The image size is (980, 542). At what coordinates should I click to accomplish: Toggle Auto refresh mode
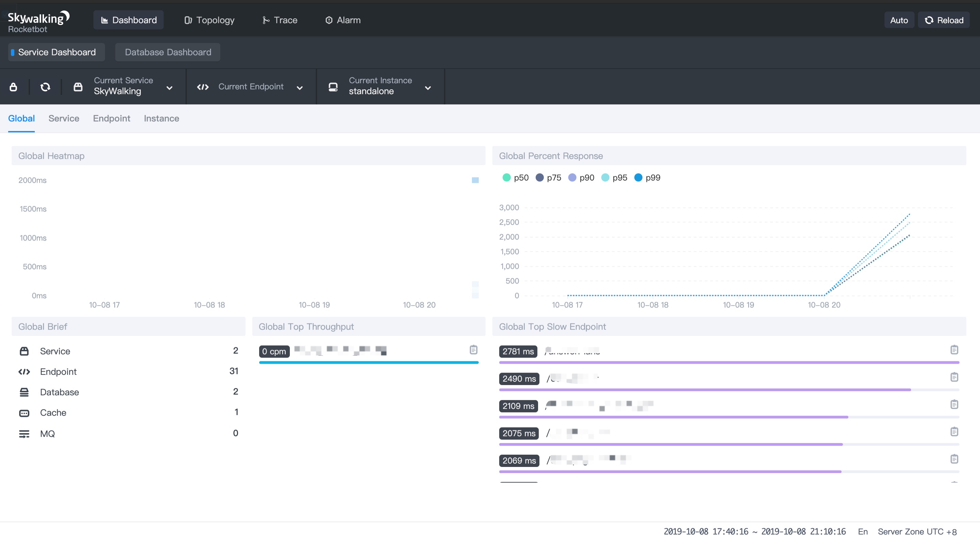(899, 20)
